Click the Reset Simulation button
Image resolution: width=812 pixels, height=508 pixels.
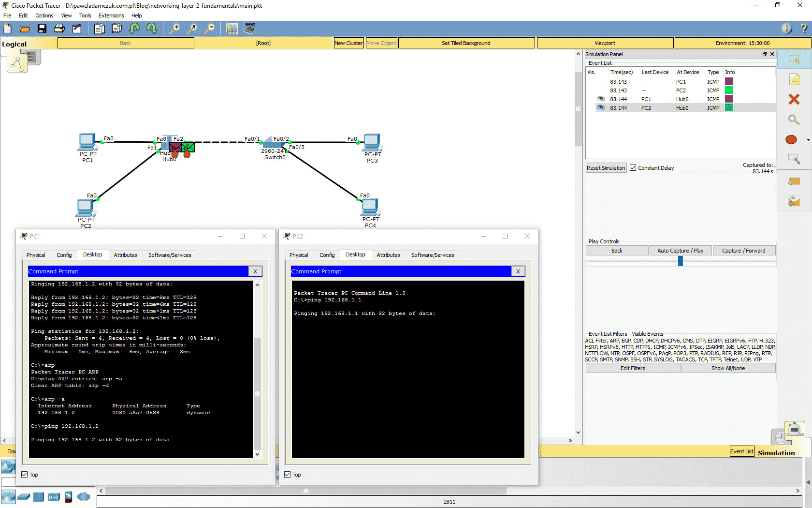(606, 168)
